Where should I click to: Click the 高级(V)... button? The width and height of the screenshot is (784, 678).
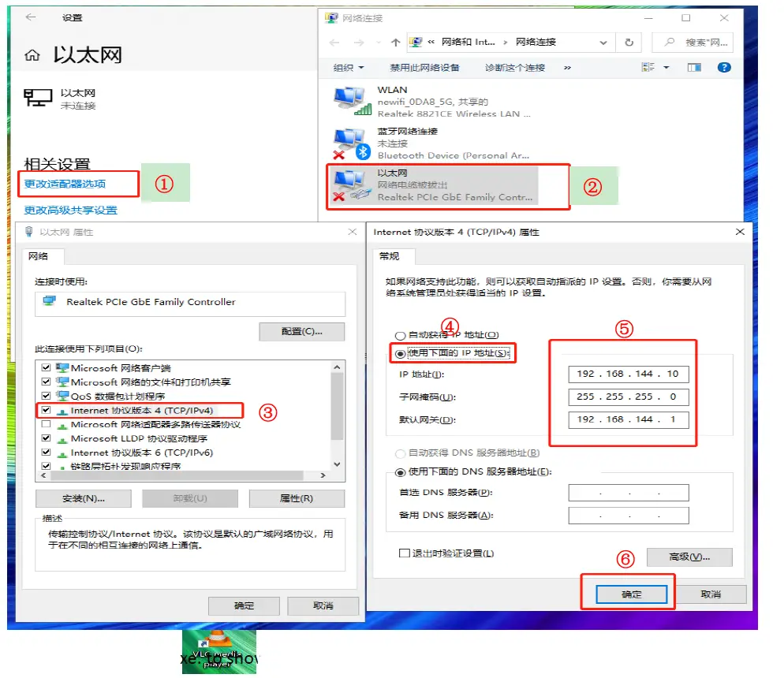[689, 557]
